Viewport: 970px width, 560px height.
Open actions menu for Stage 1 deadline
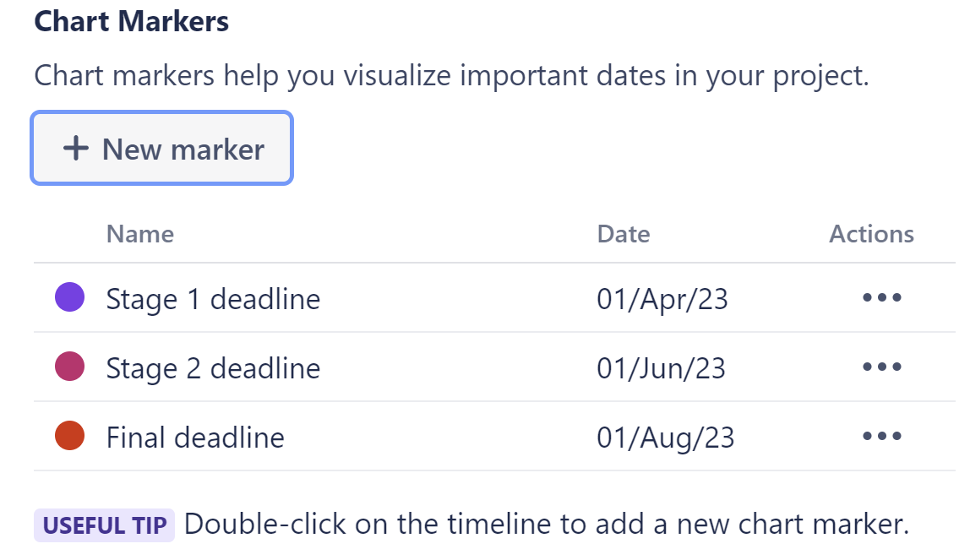[x=882, y=297]
